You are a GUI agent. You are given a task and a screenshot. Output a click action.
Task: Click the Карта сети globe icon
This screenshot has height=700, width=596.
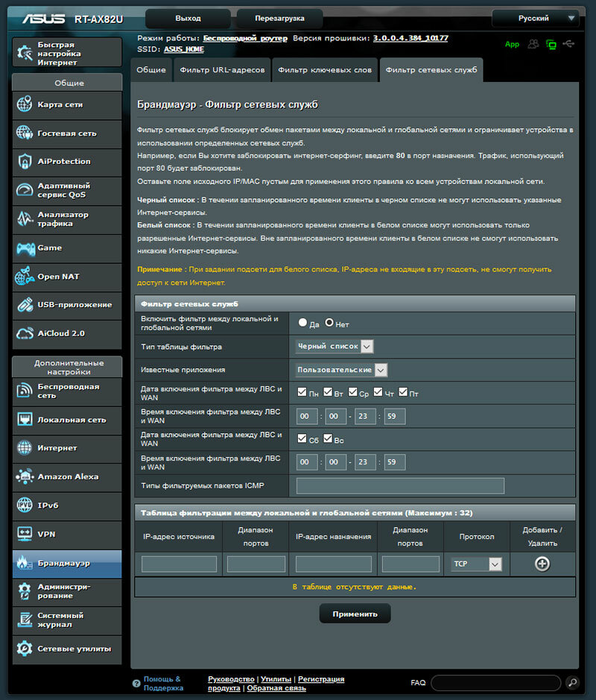tap(25, 104)
